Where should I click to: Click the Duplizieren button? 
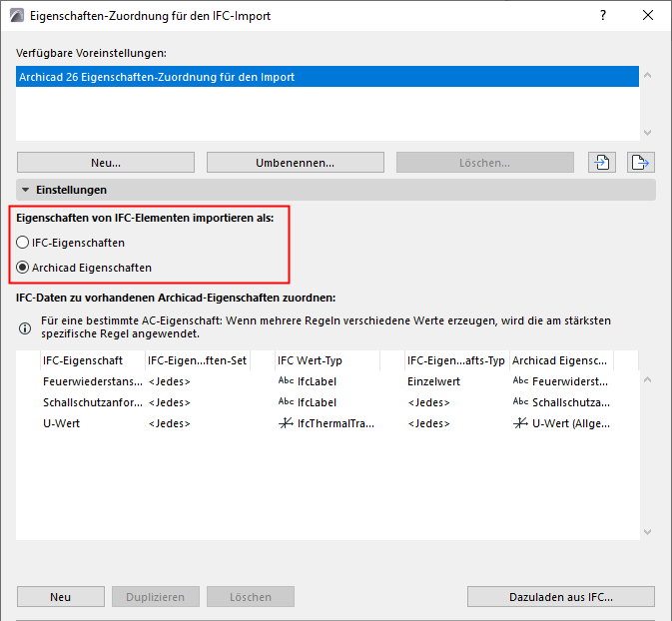click(x=156, y=597)
